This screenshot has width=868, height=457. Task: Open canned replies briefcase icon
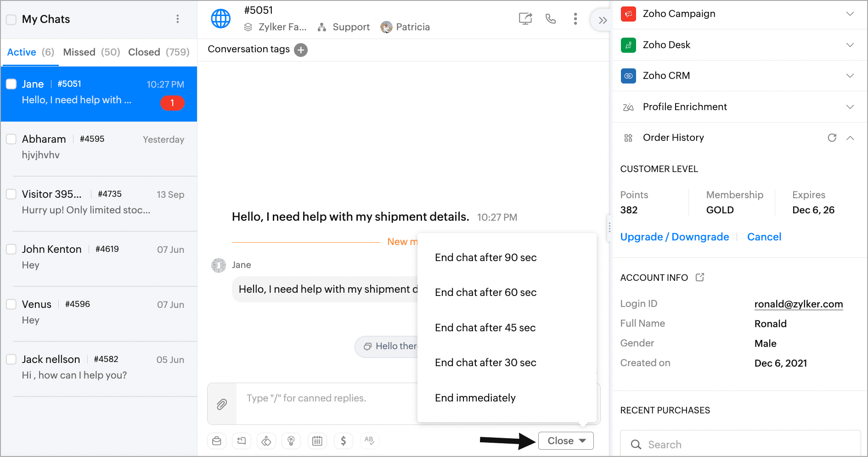click(x=217, y=441)
